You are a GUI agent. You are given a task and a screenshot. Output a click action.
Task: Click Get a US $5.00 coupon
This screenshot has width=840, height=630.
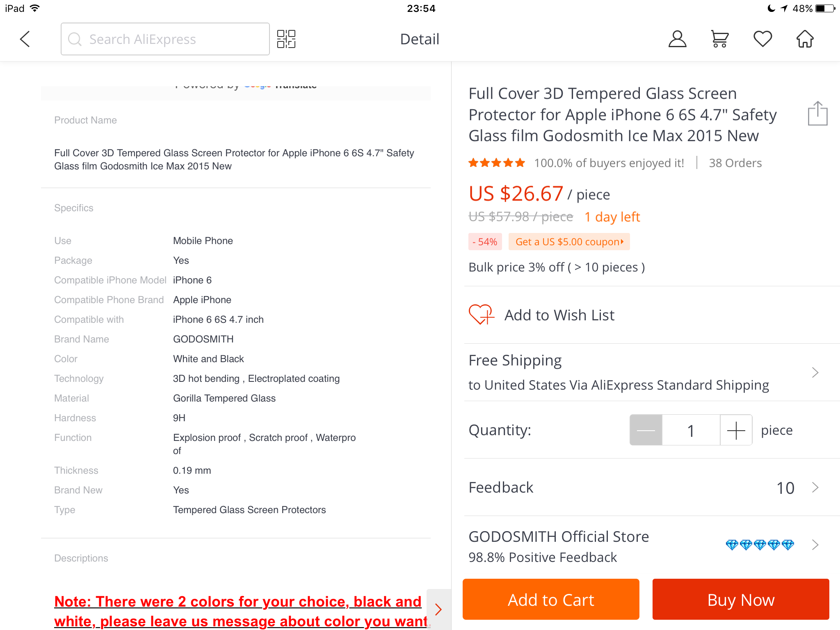tap(569, 242)
